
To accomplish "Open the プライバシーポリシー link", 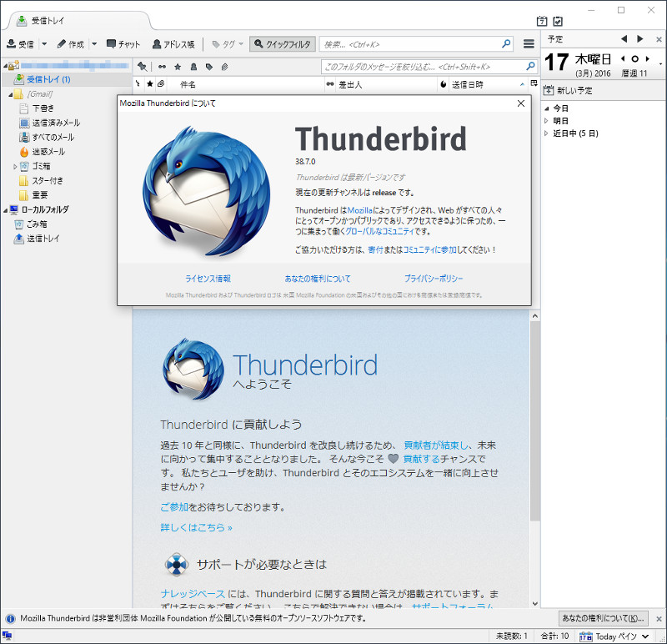I will click(434, 279).
